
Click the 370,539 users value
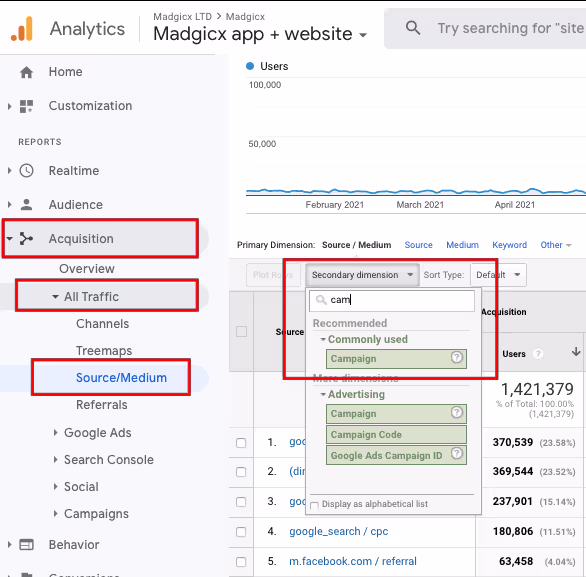(x=512, y=442)
